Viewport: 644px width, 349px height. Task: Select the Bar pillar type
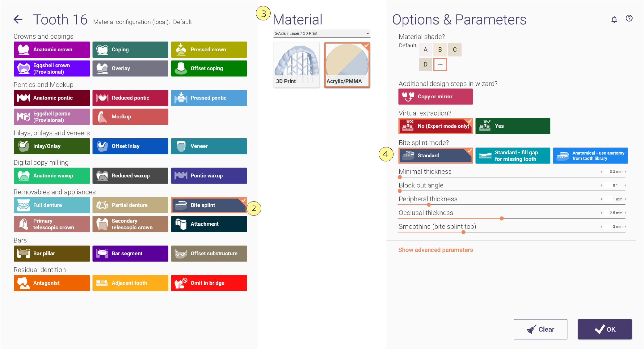[x=52, y=253]
